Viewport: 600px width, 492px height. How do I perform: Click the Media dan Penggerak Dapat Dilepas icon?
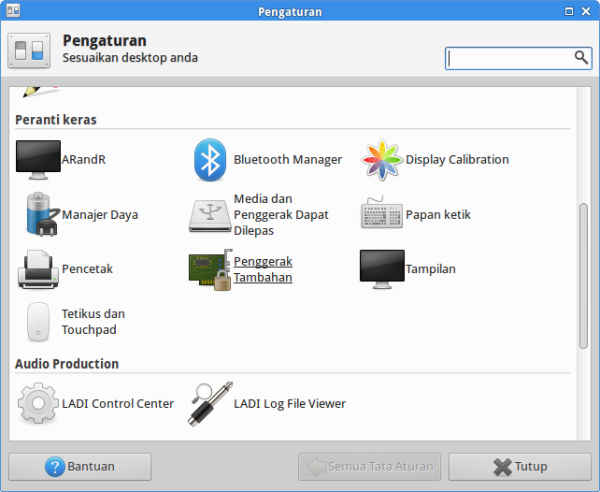tap(210, 214)
